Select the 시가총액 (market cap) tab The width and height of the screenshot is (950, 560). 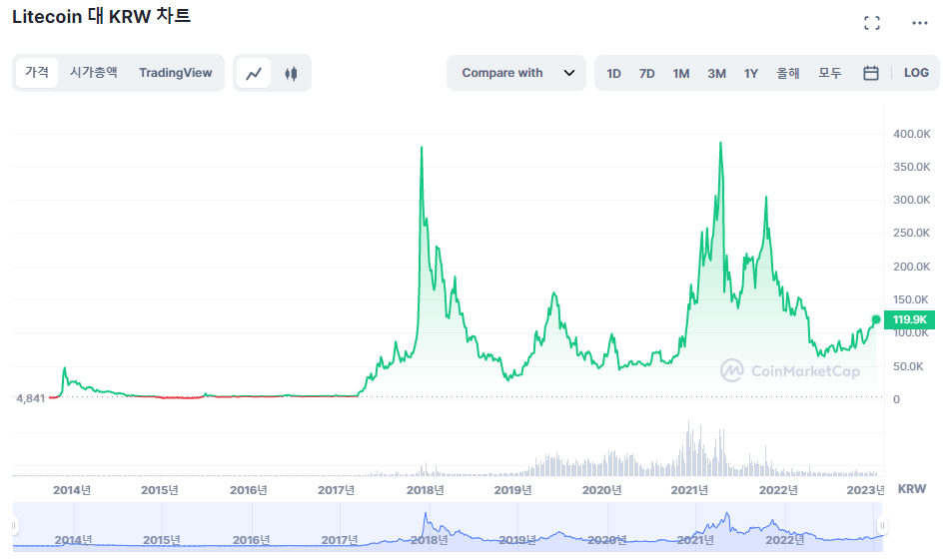point(93,73)
